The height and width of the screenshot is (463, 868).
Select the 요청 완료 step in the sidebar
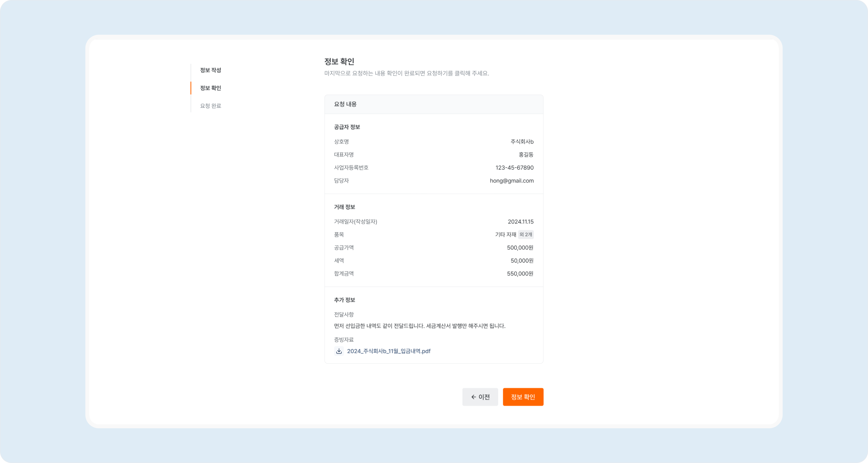[x=210, y=105]
